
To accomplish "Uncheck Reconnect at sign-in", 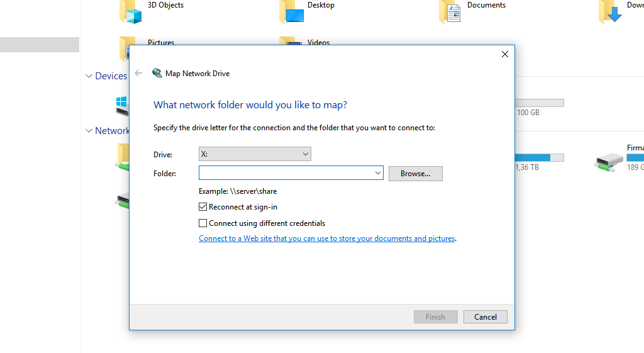I will click(203, 207).
